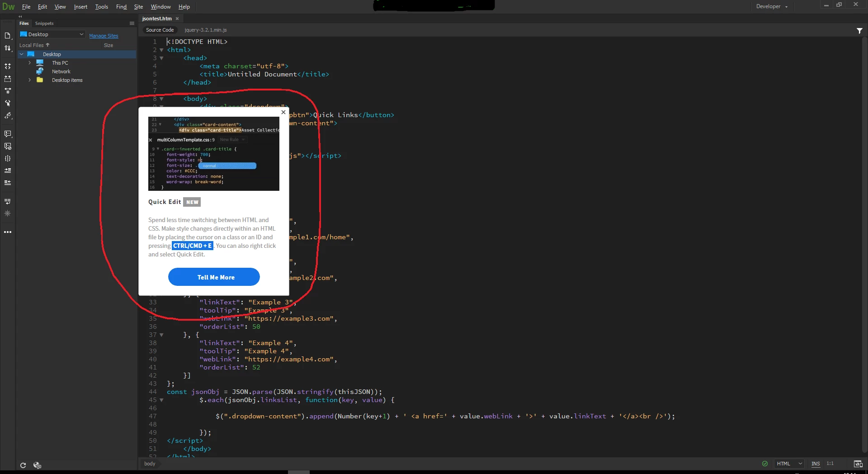The width and height of the screenshot is (868, 474).
Task: Click globe log icon beside Refresh
Action: [x=37, y=465]
